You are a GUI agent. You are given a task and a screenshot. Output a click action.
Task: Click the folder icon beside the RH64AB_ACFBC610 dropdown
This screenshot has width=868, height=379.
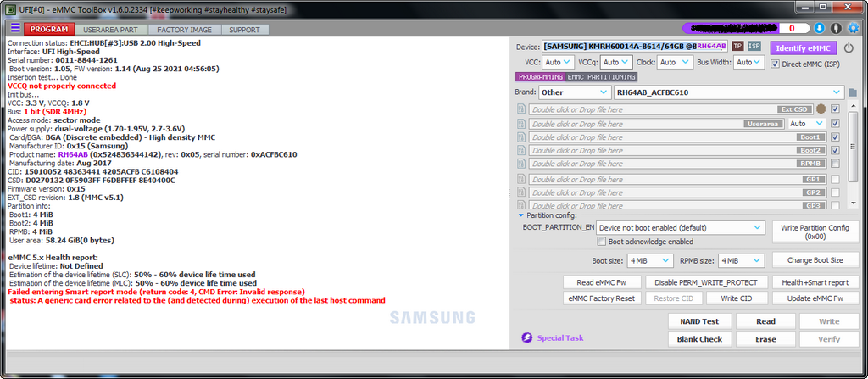point(853,92)
